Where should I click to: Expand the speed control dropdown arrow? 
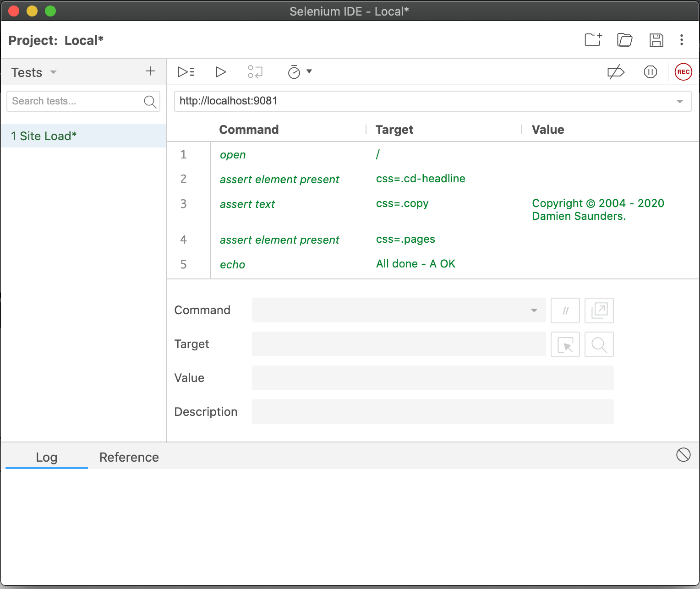click(309, 71)
